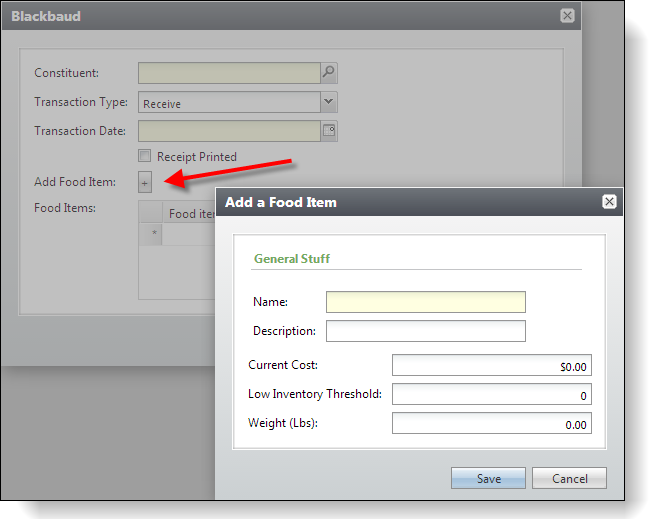Focus the Transaction Date text field
Image resolution: width=649 pixels, height=519 pixels.
point(229,131)
